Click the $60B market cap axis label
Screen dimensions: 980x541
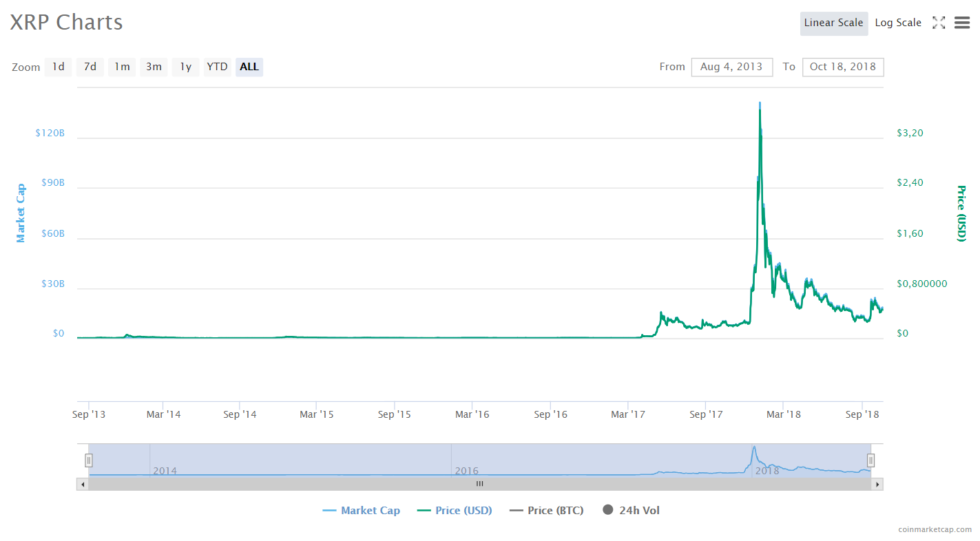[x=52, y=233]
